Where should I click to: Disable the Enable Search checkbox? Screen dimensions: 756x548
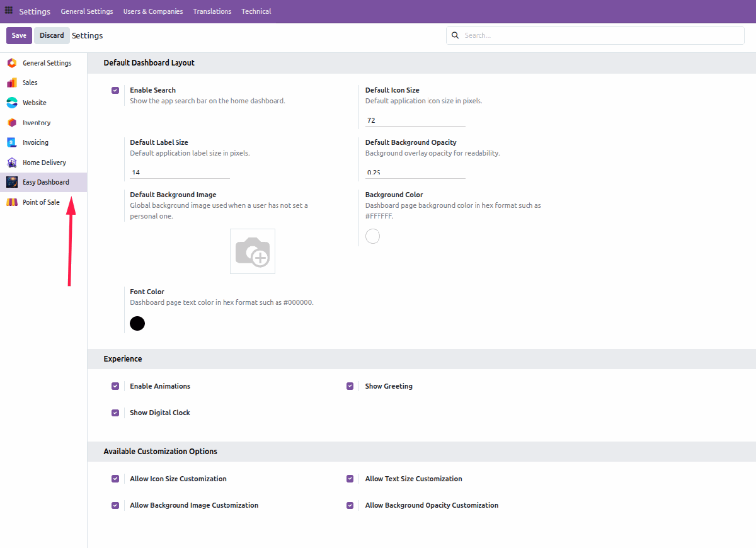coord(115,90)
